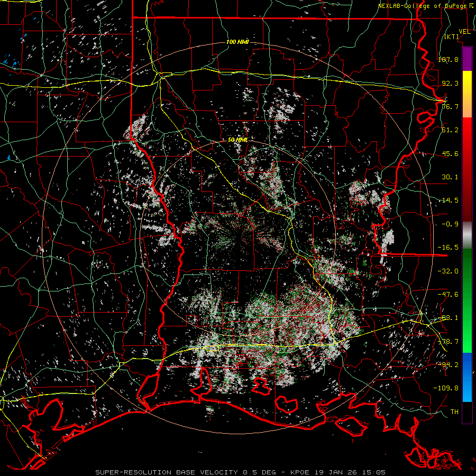Select the 76.7 velocity scale value
This screenshot has height=476, width=476.
point(450,106)
